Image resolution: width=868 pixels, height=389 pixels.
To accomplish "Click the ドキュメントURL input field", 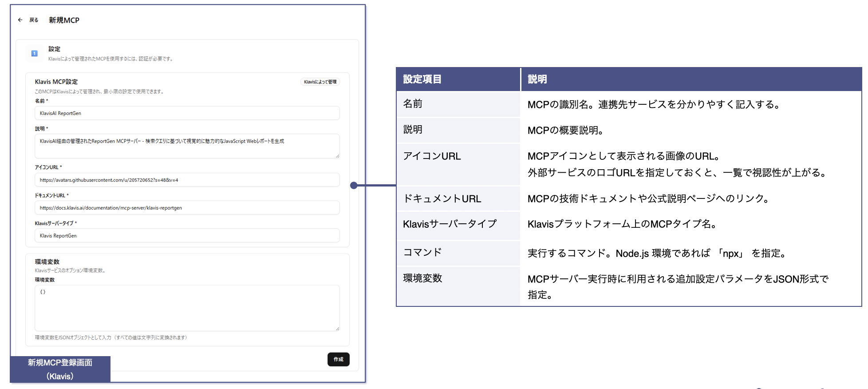I will [187, 208].
